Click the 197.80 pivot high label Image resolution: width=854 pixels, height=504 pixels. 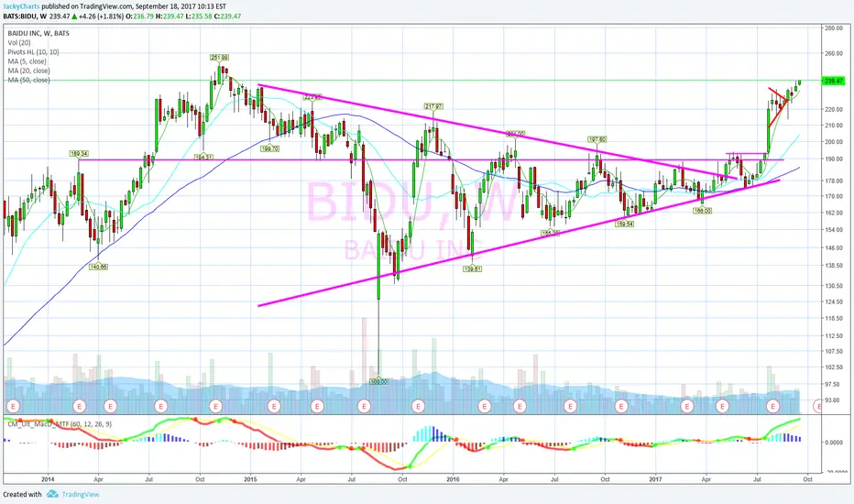click(x=597, y=139)
